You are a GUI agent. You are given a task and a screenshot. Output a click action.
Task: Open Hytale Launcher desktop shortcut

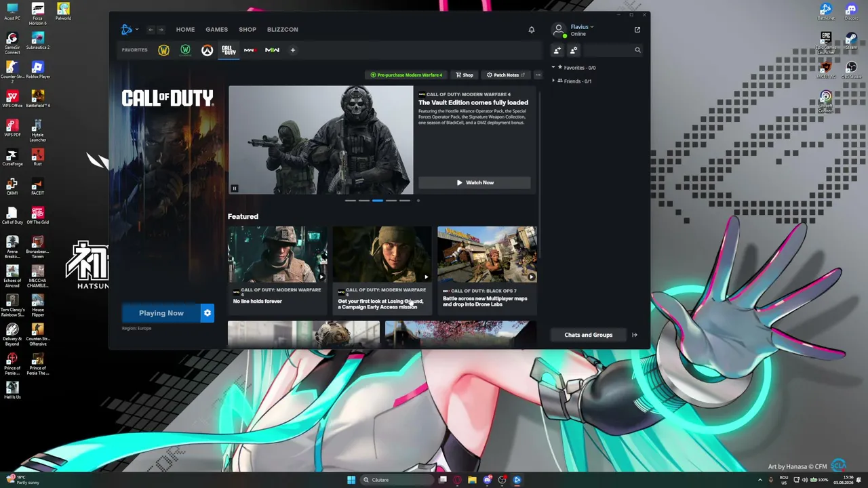click(x=38, y=131)
